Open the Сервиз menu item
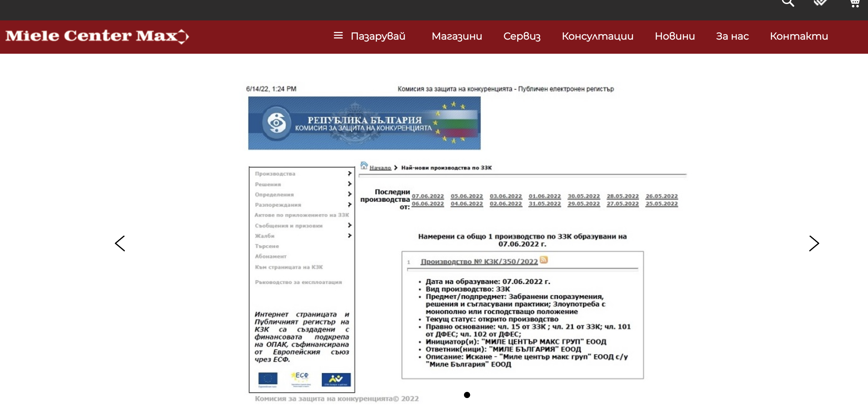Viewport: 868px width, 407px height. pyautogui.click(x=522, y=36)
